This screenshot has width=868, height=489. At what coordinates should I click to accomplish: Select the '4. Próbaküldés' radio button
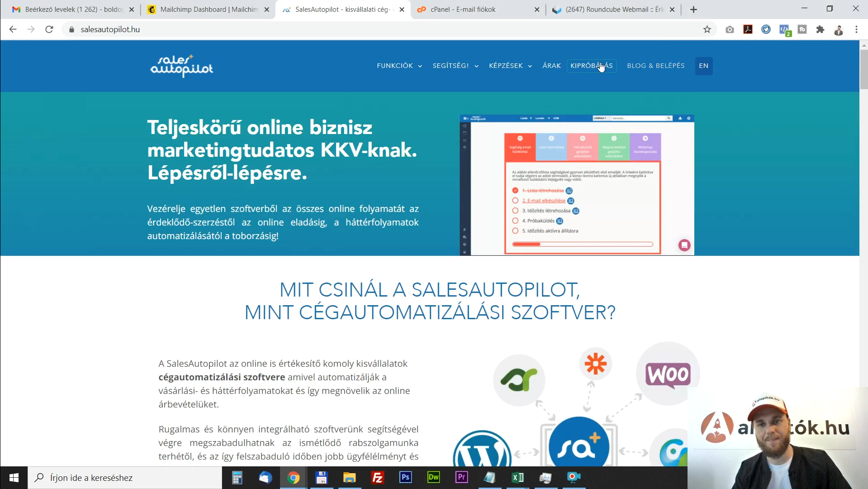click(x=515, y=221)
